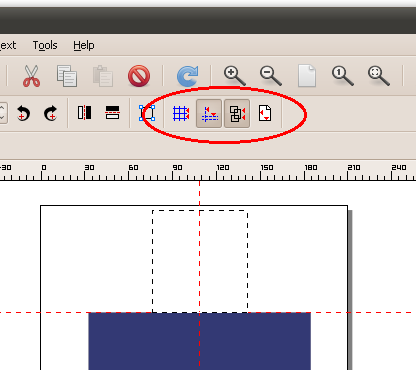
Task: Click the greyed Paste clipboard icon
Action: tap(103, 76)
